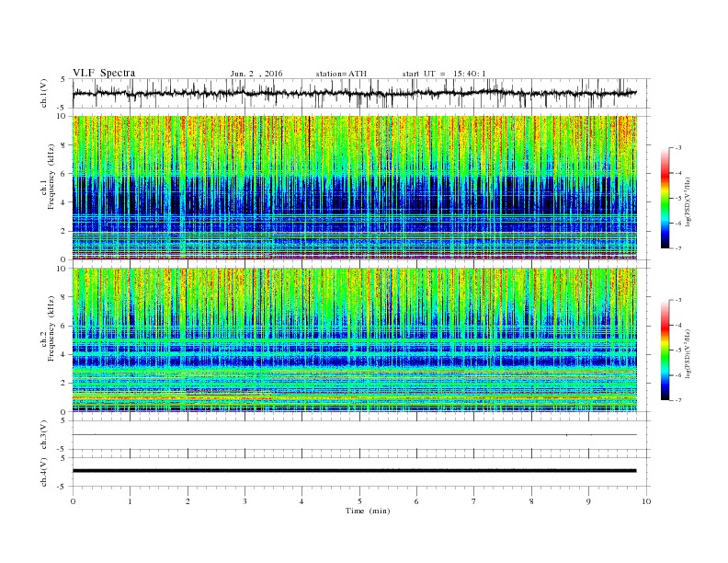728x563 pixels.
Task: Click the time axis tick label '10'
Action: pos(646,501)
